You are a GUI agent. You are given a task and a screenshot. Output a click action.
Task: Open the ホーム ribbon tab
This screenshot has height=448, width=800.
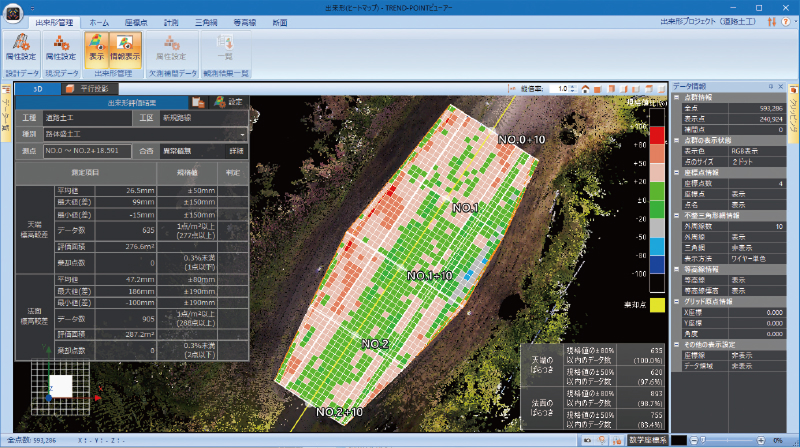[99, 21]
